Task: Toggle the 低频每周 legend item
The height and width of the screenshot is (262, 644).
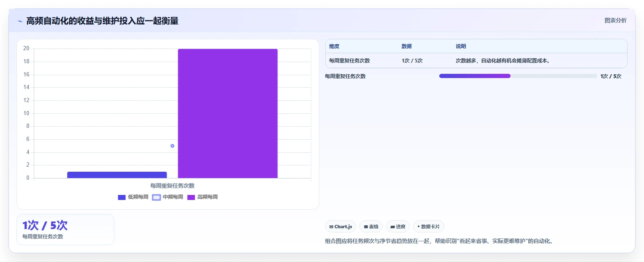Action: pos(133,197)
